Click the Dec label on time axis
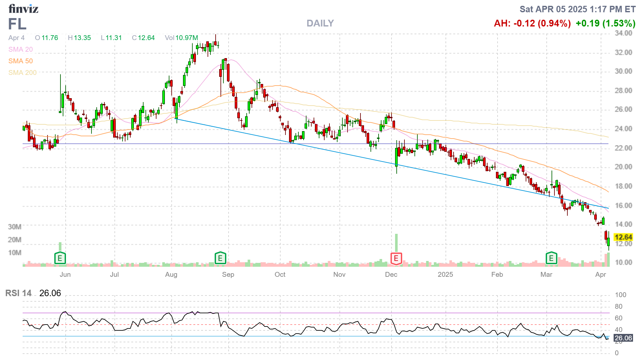The width and height of the screenshot is (644, 363). (391, 275)
